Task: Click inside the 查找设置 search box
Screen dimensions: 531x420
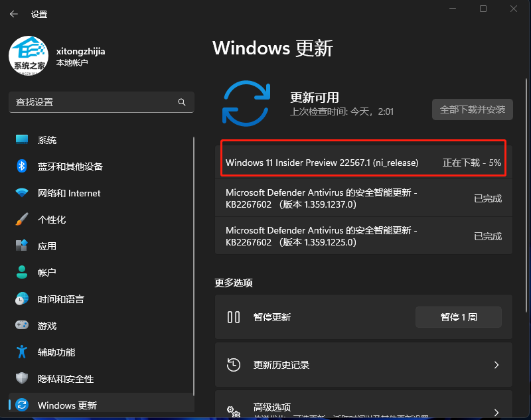Action: click(x=101, y=102)
